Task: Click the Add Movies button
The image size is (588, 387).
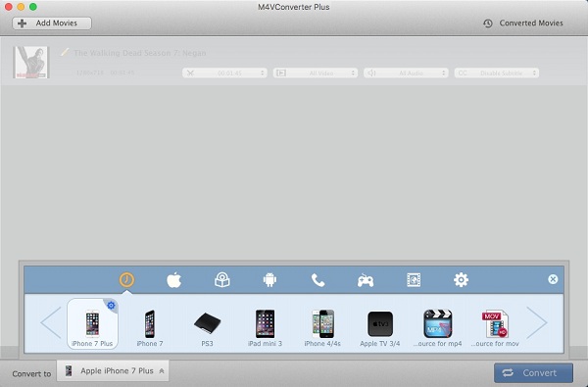Action: tap(52, 24)
